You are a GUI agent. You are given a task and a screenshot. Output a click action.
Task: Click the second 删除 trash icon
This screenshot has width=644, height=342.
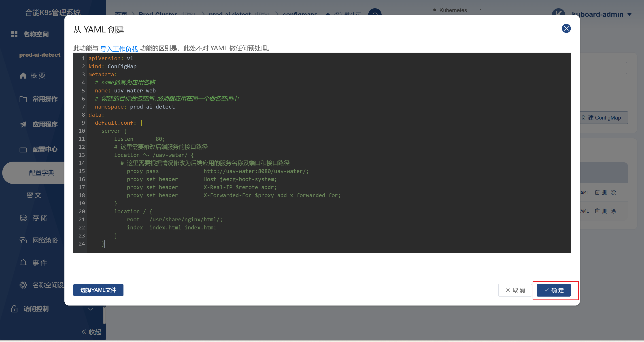(597, 211)
